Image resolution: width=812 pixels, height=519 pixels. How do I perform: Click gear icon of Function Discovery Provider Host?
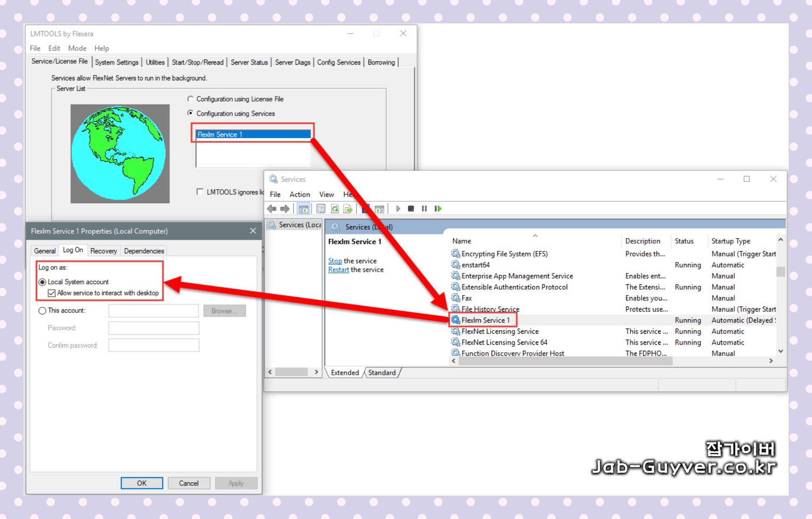click(x=456, y=353)
